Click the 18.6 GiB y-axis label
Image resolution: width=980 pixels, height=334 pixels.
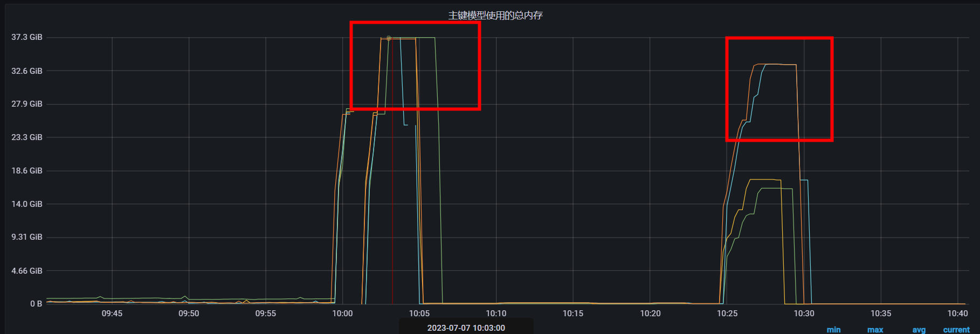pos(27,171)
